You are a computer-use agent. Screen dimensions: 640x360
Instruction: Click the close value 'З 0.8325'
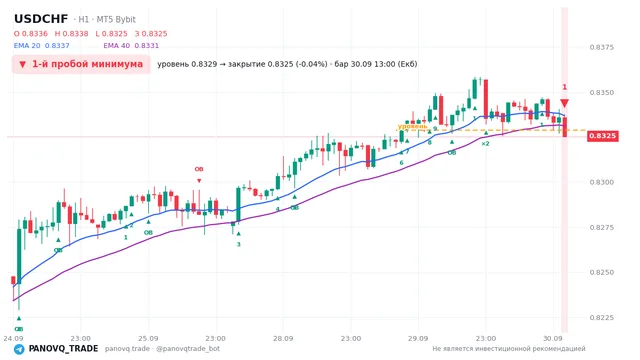pyautogui.click(x=151, y=33)
